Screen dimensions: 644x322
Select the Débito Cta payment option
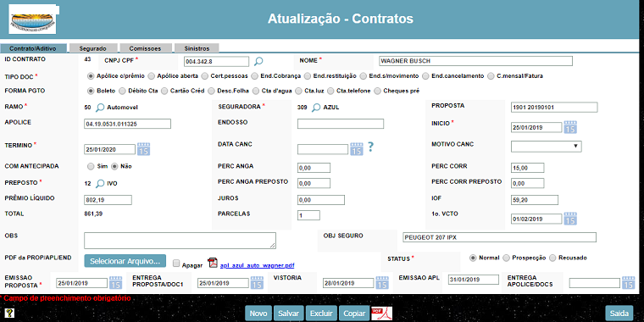(122, 91)
